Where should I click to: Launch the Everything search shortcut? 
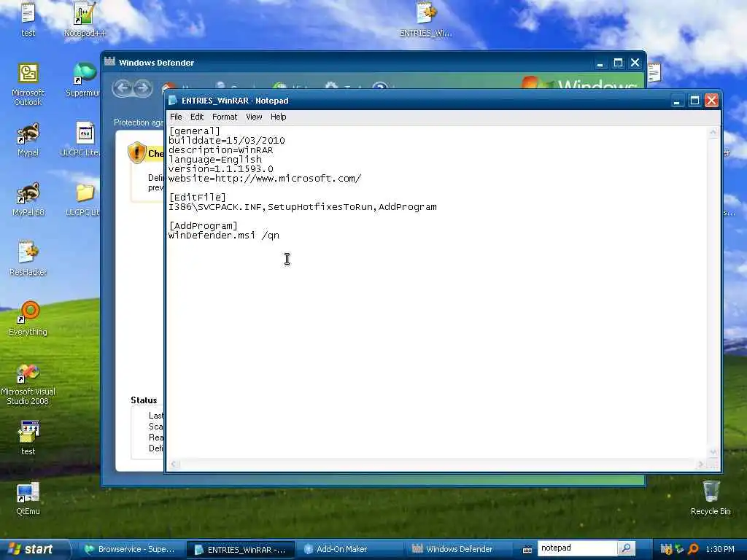pyautogui.click(x=28, y=319)
